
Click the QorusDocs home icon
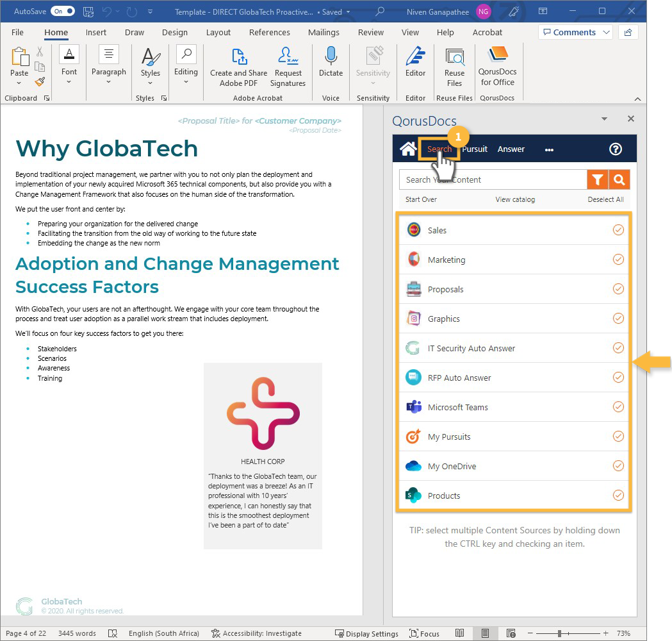click(408, 149)
